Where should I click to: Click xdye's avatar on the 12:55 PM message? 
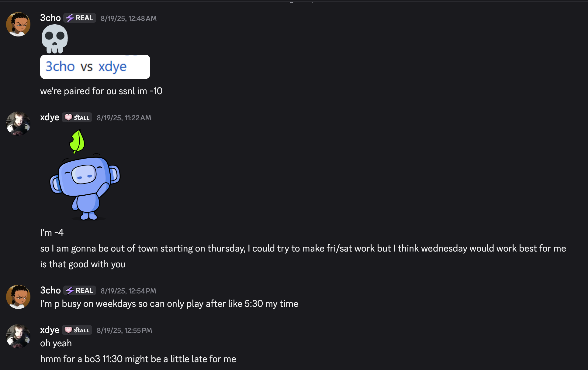point(18,336)
